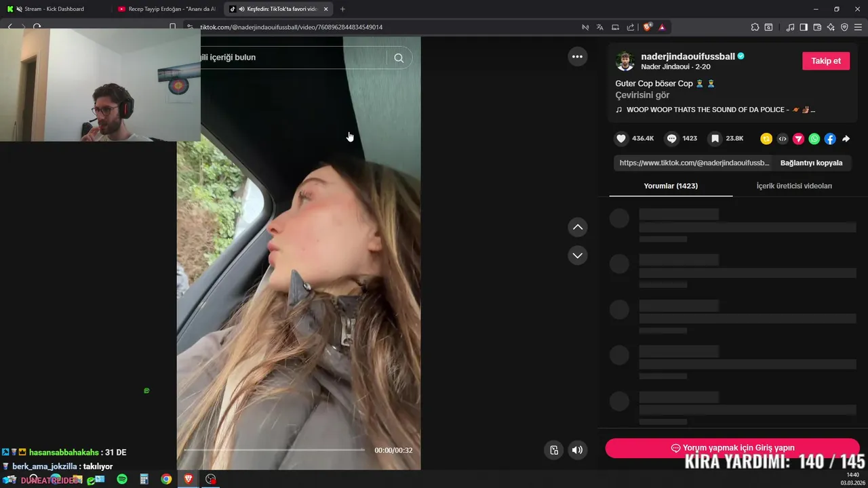Open OBS Studio taskbar icon

(211, 479)
